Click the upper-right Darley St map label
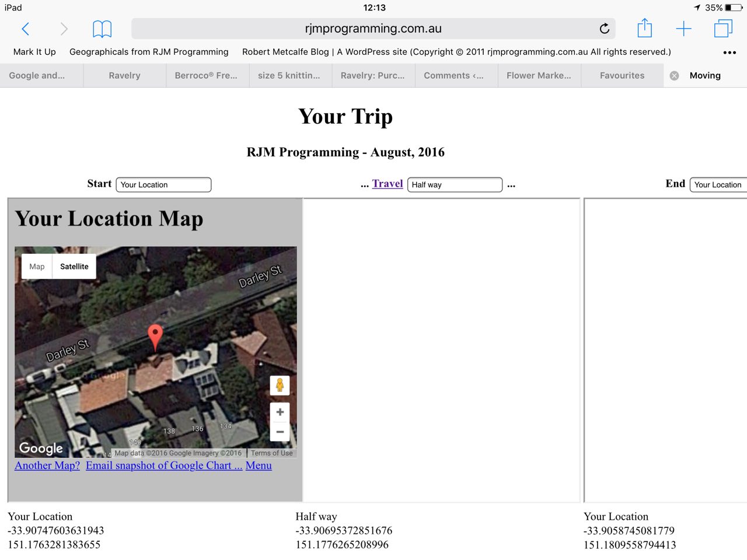747x560 pixels. [x=260, y=276]
